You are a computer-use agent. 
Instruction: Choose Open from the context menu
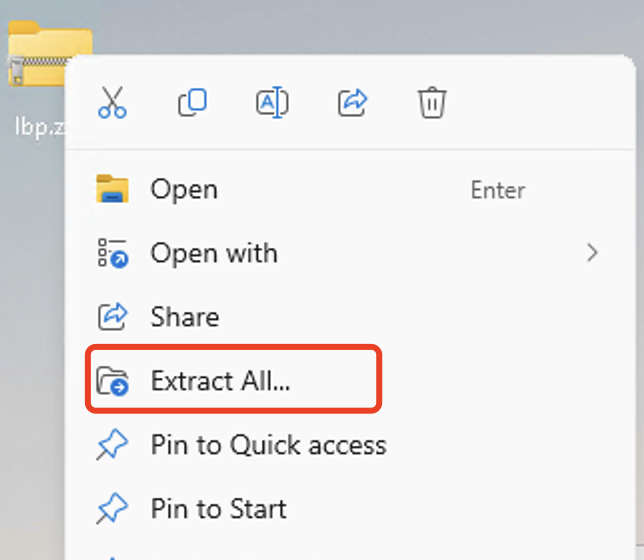tap(184, 189)
